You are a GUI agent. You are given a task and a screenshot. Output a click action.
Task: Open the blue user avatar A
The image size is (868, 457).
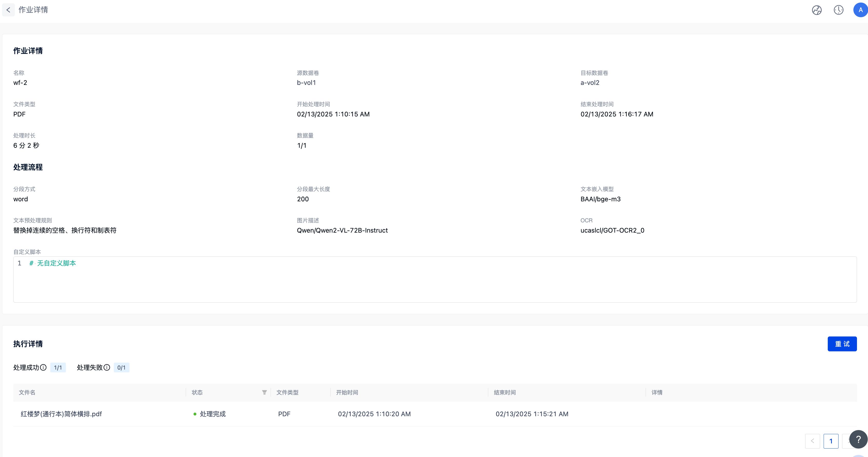pyautogui.click(x=860, y=10)
